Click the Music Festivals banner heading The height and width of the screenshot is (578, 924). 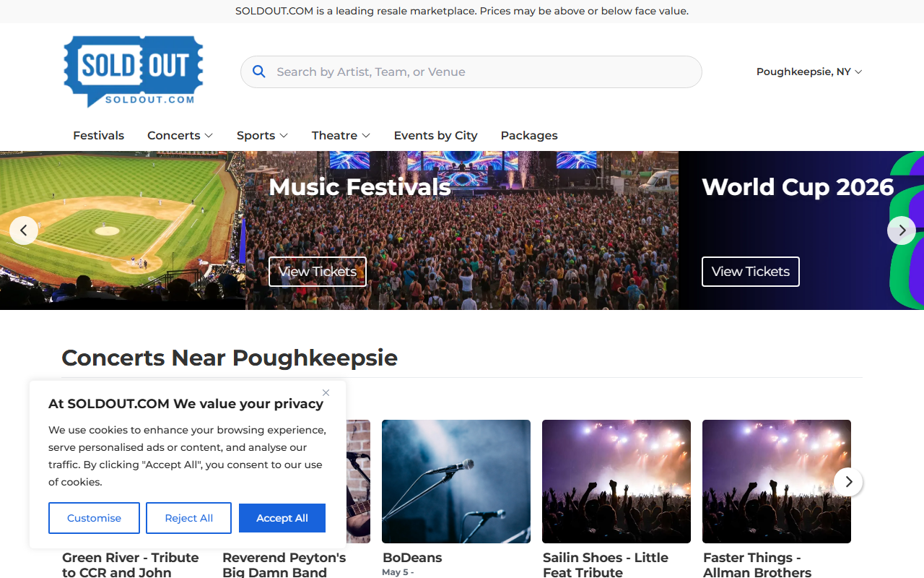click(359, 187)
